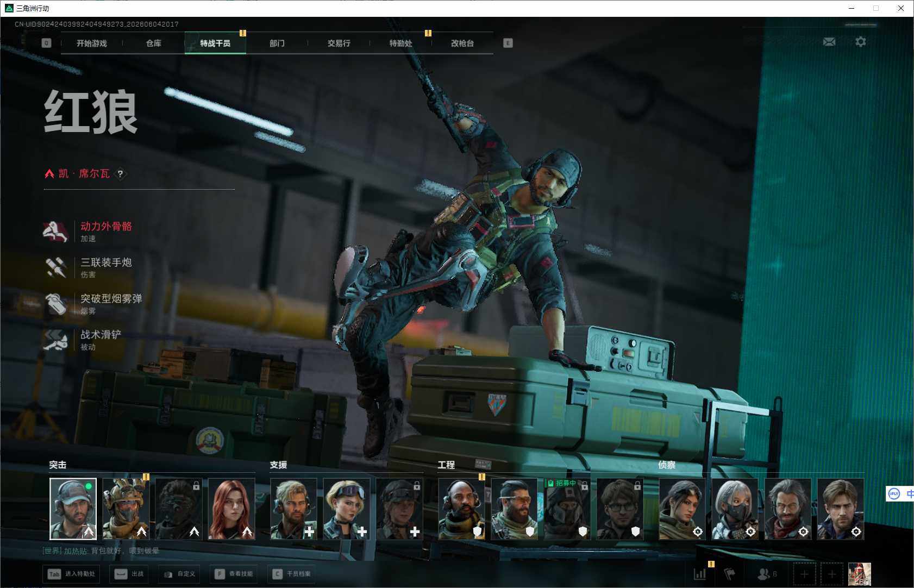The width and height of the screenshot is (914, 588).
Task: Click the iFLY input method icon
Action: (894, 494)
